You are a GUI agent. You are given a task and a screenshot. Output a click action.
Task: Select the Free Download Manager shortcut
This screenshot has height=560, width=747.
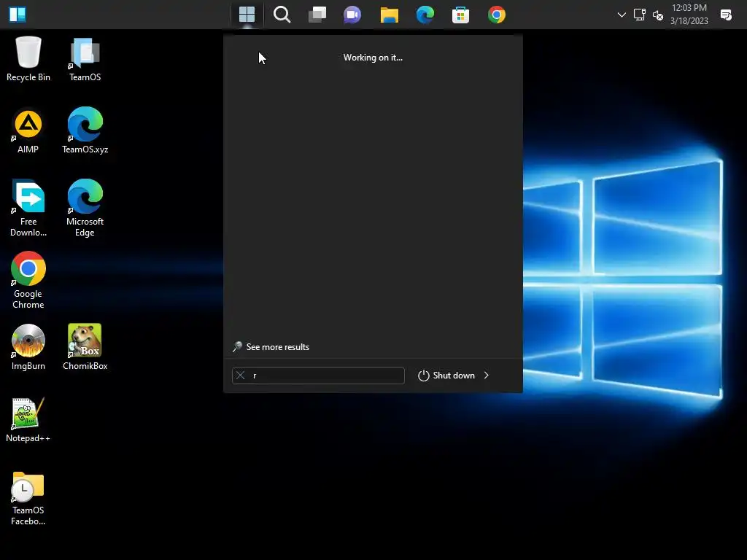pos(28,208)
